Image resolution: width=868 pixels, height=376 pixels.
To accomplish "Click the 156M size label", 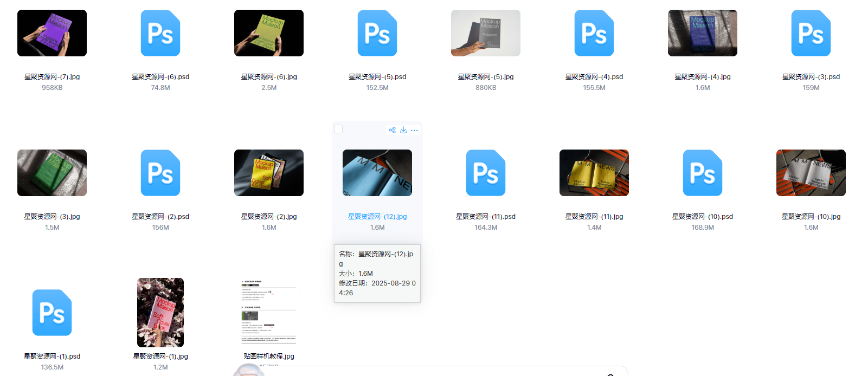I will (x=160, y=228).
